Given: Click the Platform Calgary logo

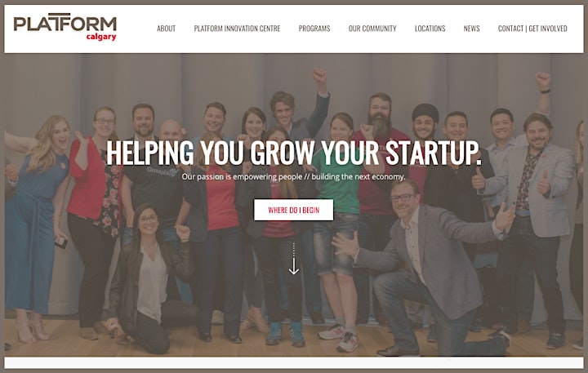Looking at the screenshot, I should (65, 27).
